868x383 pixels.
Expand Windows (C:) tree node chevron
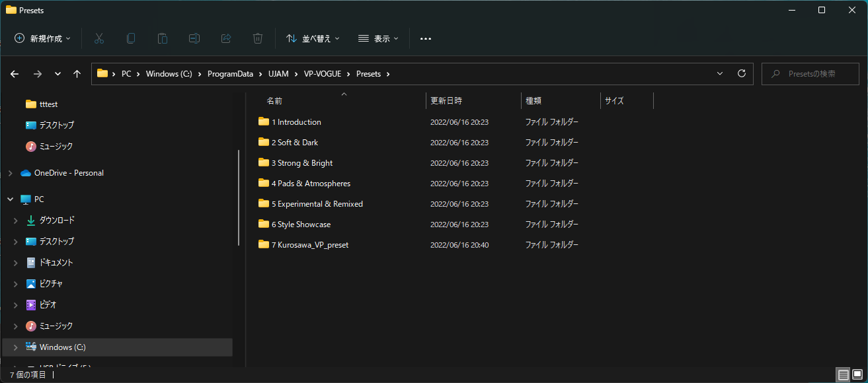point(16,347)
